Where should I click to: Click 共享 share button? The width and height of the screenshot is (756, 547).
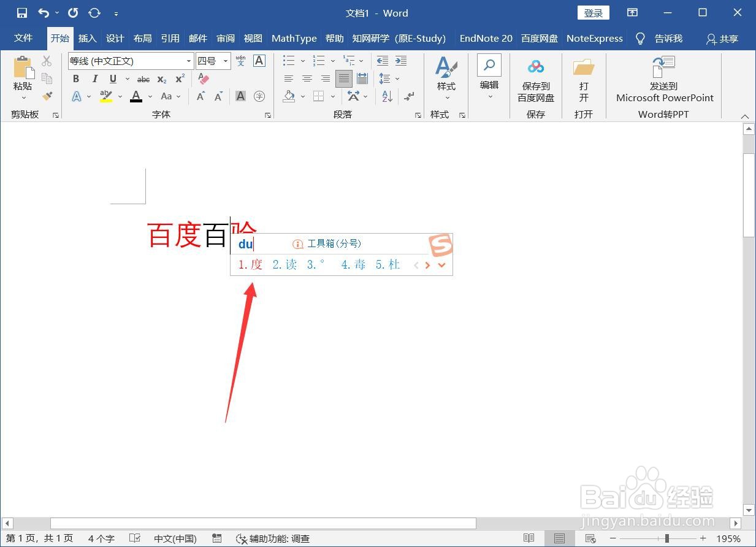tap(722, 39)
